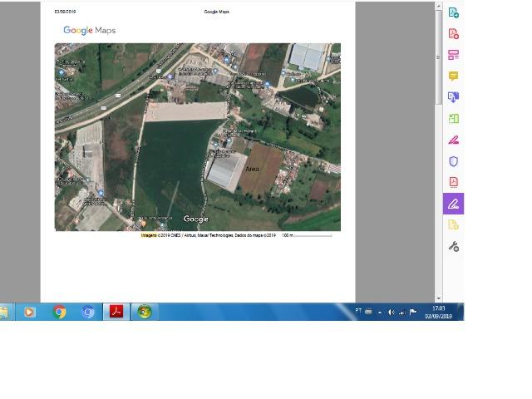Open the blue Combine Files tool

454,97
